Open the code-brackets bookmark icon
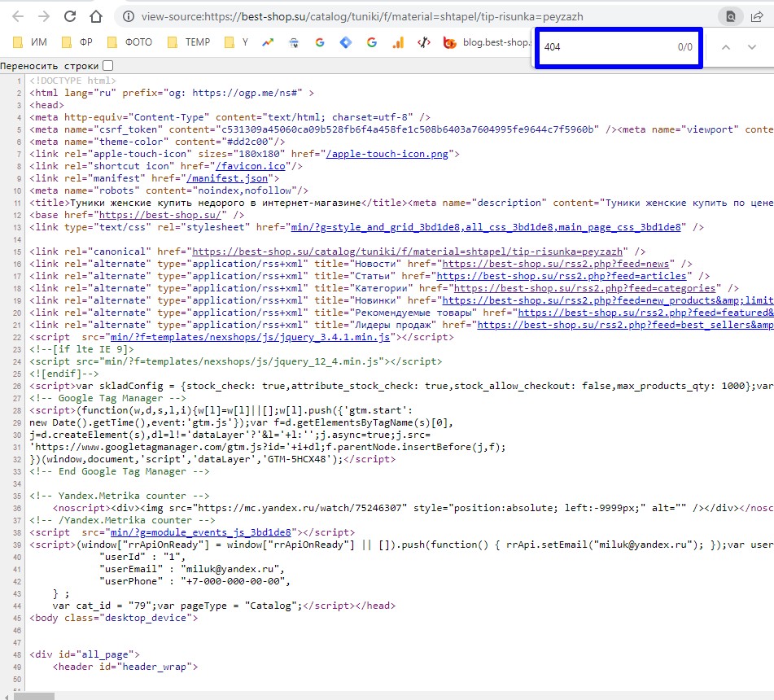 coord(424,42)
